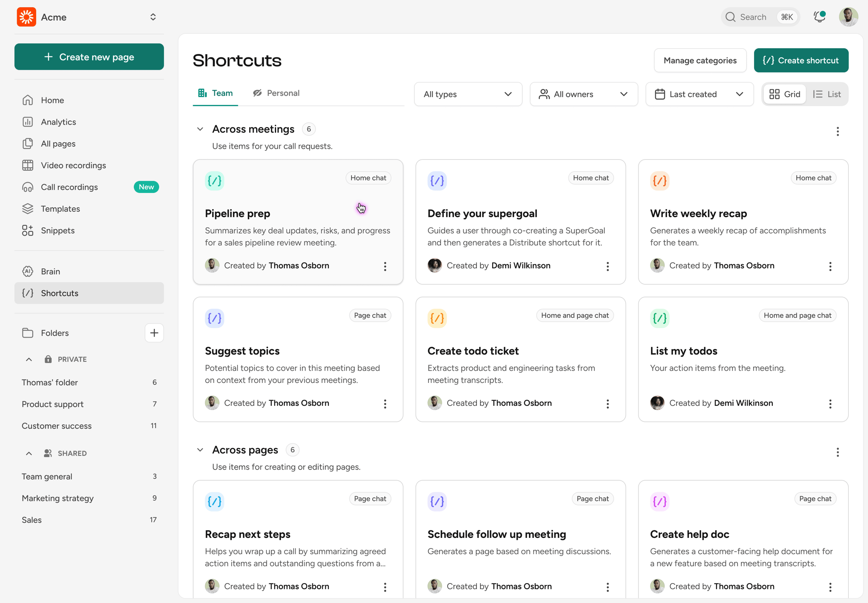Open Call recordings headphones icon

pyautogui.click(x=27, y=187)
